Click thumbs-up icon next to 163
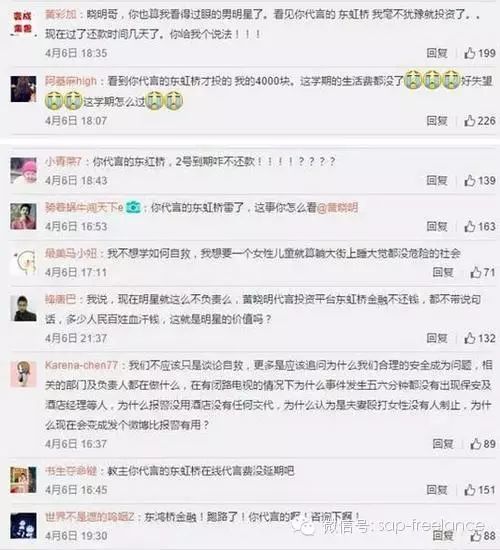Viewport: 500px width, 550px height. (x=470, y=227)
